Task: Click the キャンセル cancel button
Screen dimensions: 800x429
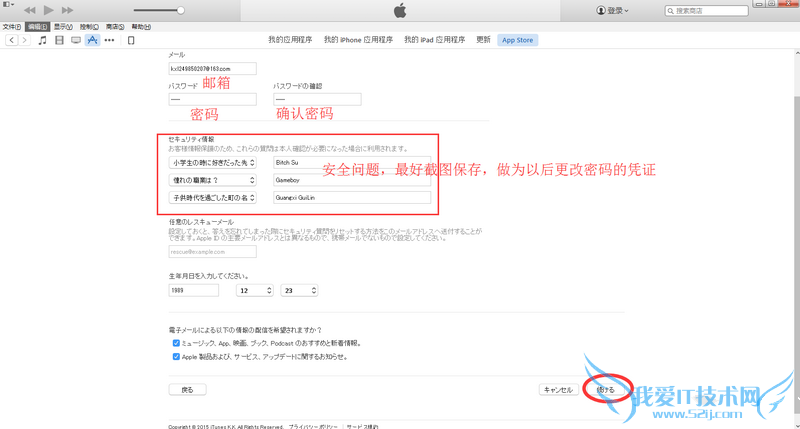Action: tap(559, 390)
